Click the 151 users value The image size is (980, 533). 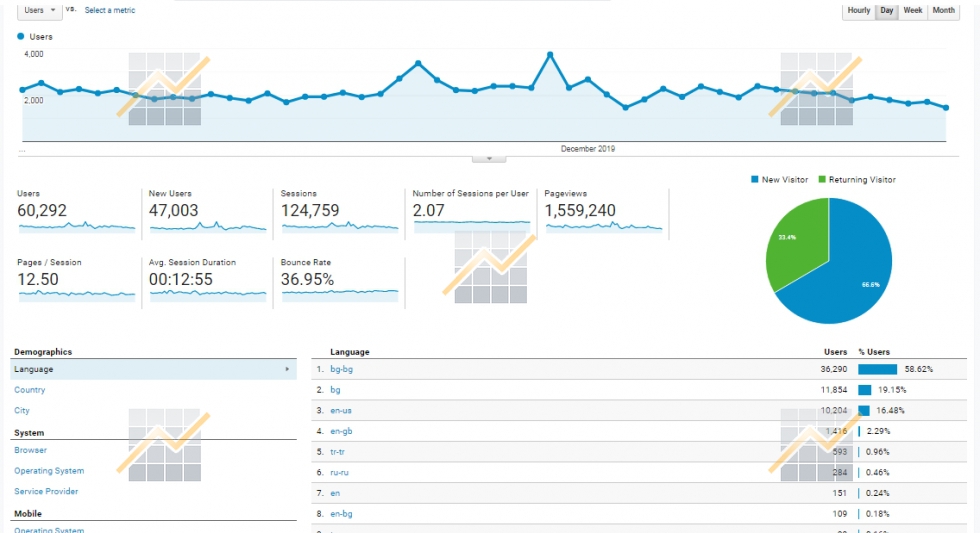(x=839, y=493)
